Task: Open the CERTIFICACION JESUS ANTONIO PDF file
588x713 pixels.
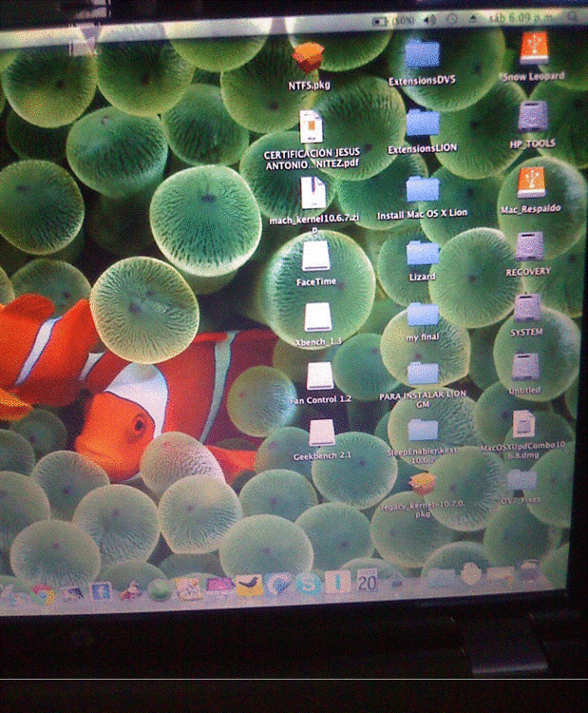Action: tap(312, 127)
